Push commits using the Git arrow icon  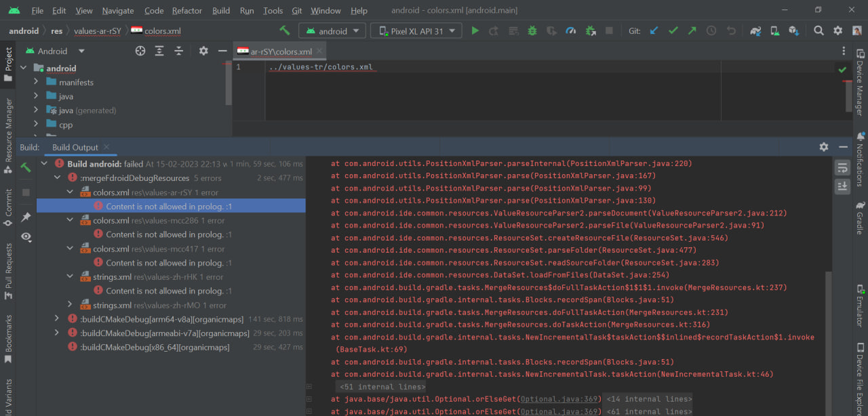(x=691, y=30)
